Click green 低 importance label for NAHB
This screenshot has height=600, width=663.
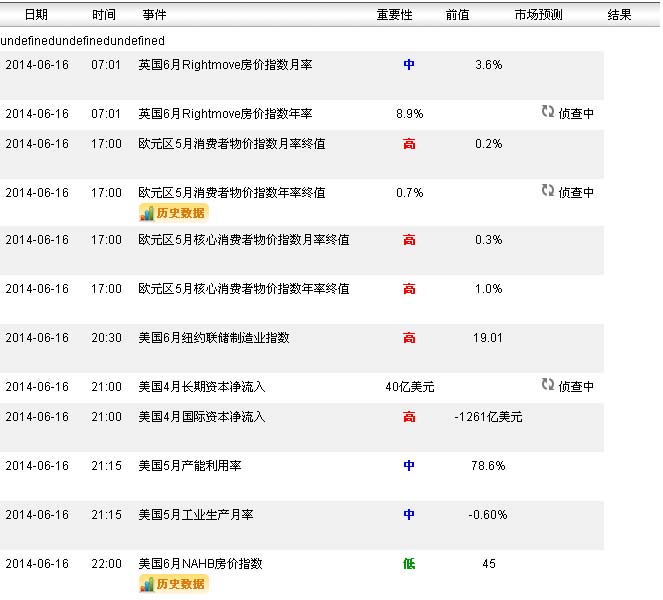point(409,564)
